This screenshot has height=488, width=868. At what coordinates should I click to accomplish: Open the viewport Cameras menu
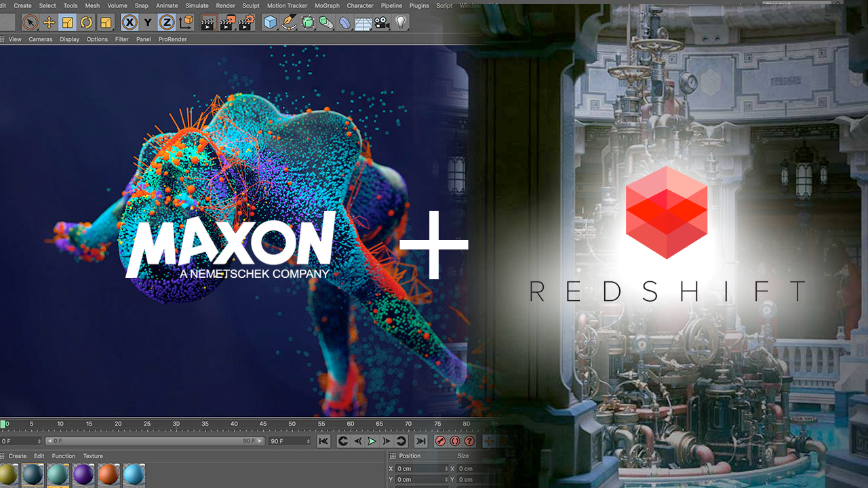(x=41, y=39)
